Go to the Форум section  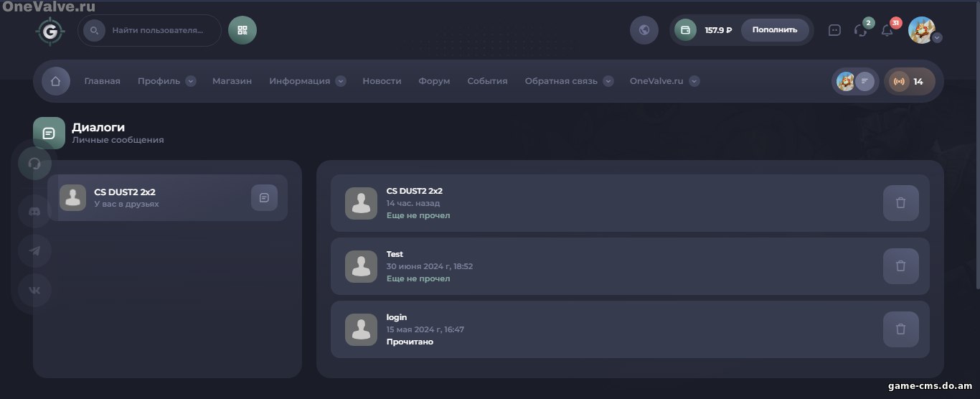pos(434,81)
